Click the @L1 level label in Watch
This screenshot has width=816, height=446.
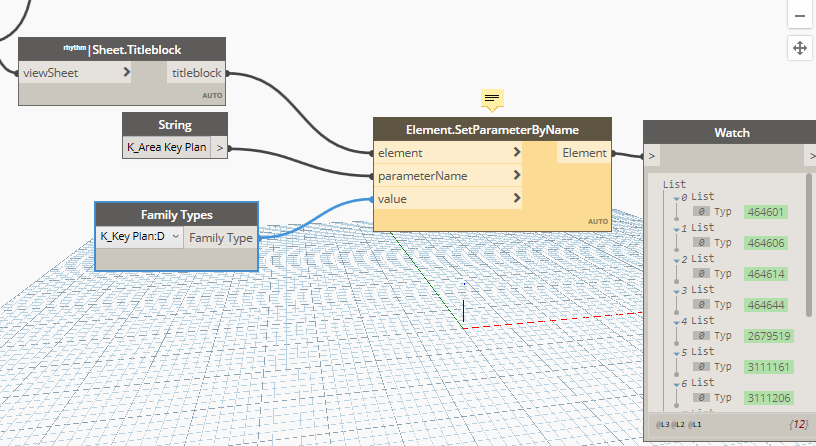pos(694,425)
